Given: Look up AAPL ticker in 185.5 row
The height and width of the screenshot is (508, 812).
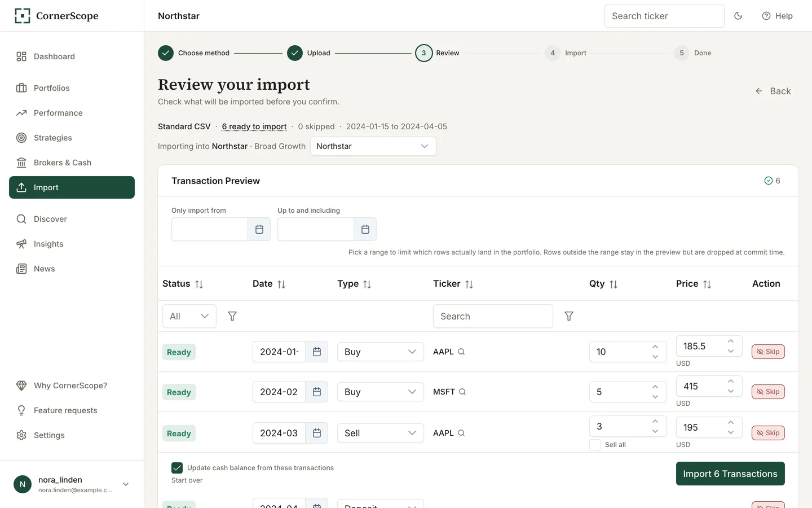Looking at the screenshot, I should 461,352.
